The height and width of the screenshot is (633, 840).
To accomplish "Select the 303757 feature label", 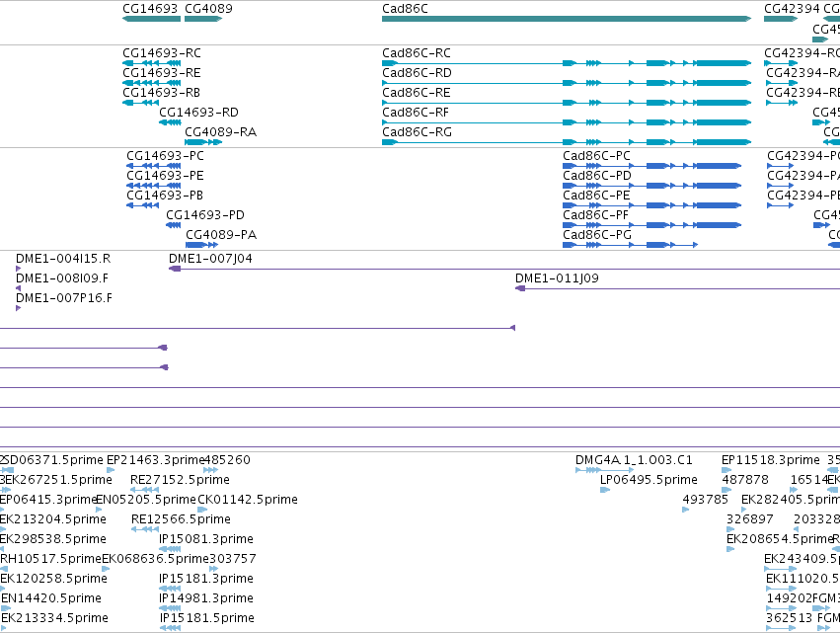I will 233,559.
